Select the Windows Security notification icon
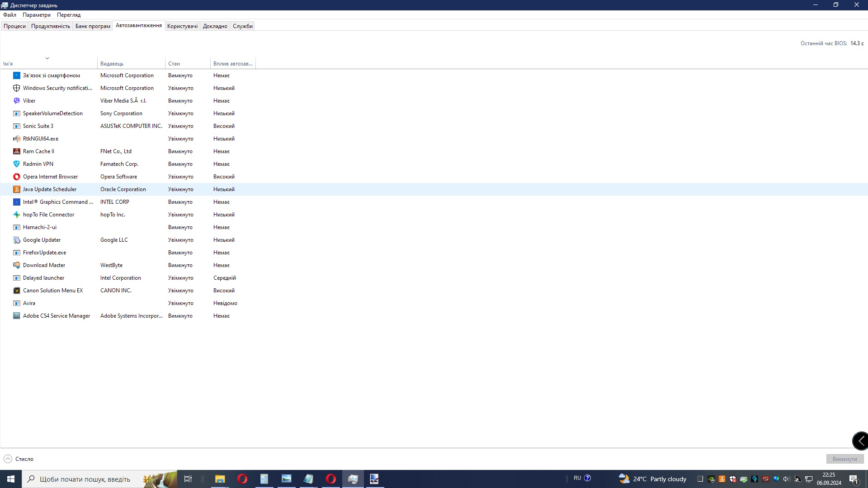This screenshot has width=868, height=488. (17, 88)
